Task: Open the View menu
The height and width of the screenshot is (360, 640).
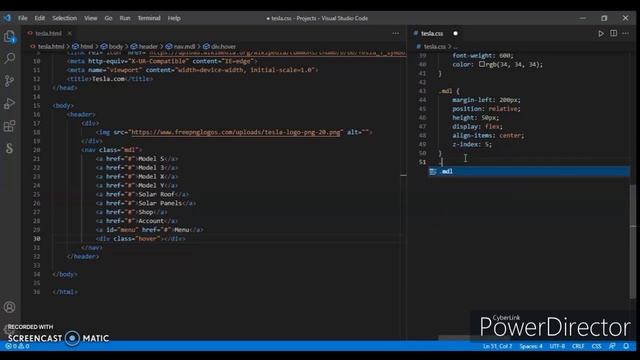Action: click(x=91, y=18)
